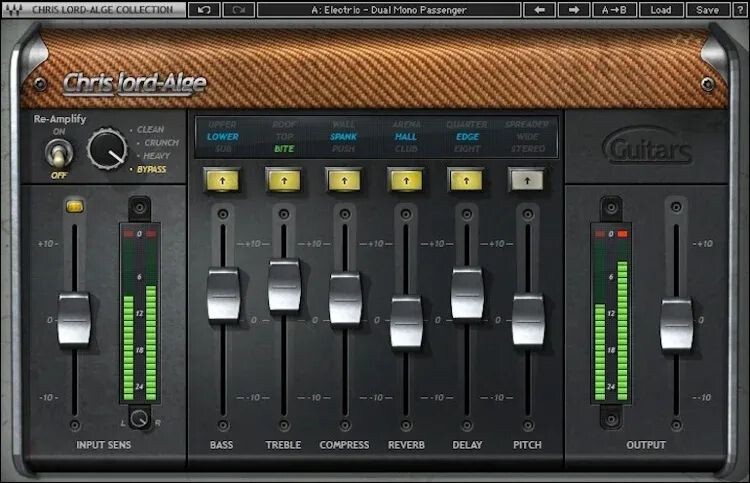Select the CLEAN re-amplify mode
Viewport: 750px width, 483px height.
(x=150, y=130)
